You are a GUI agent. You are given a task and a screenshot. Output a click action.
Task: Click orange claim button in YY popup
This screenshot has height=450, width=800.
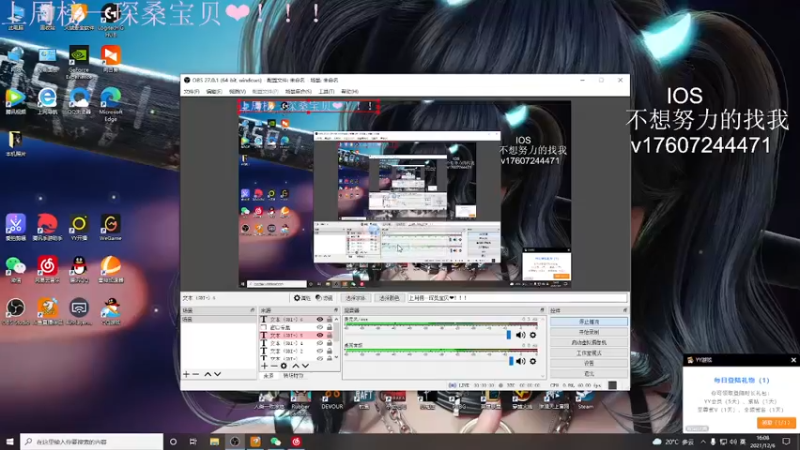coord(776,423)
